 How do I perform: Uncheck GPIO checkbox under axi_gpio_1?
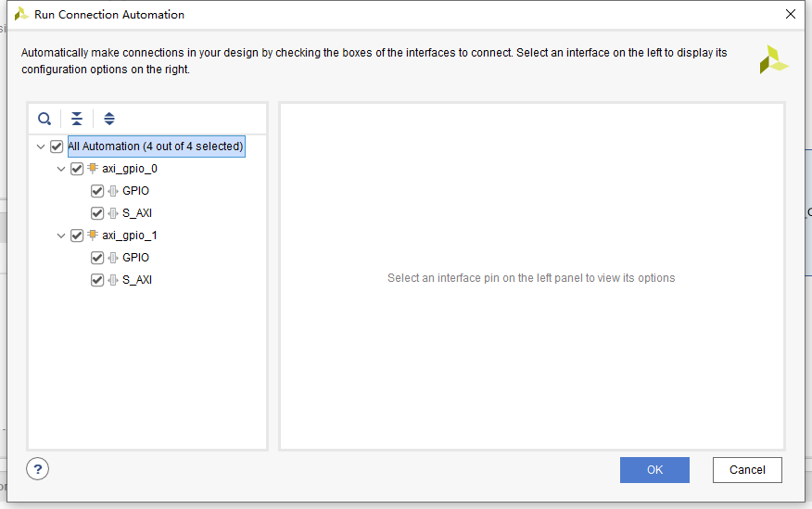point(96,258)
